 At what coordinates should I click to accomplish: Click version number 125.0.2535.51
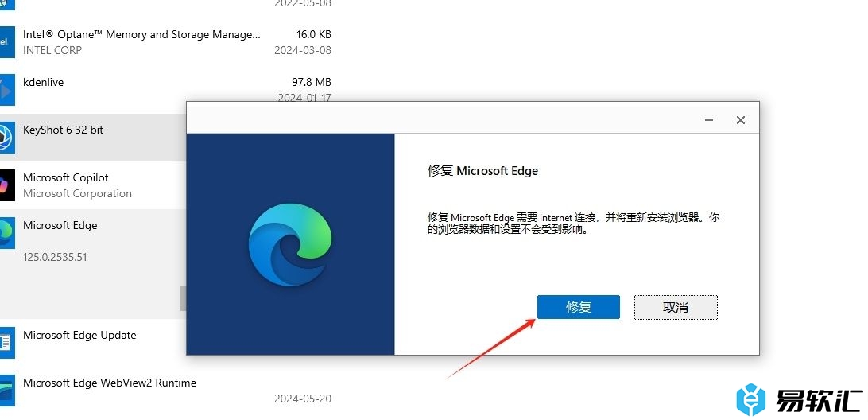tap(55, 257)
